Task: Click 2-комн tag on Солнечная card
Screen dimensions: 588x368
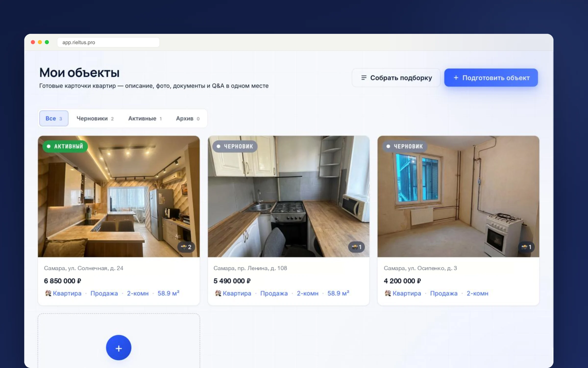Action: [x=138, y=293]
